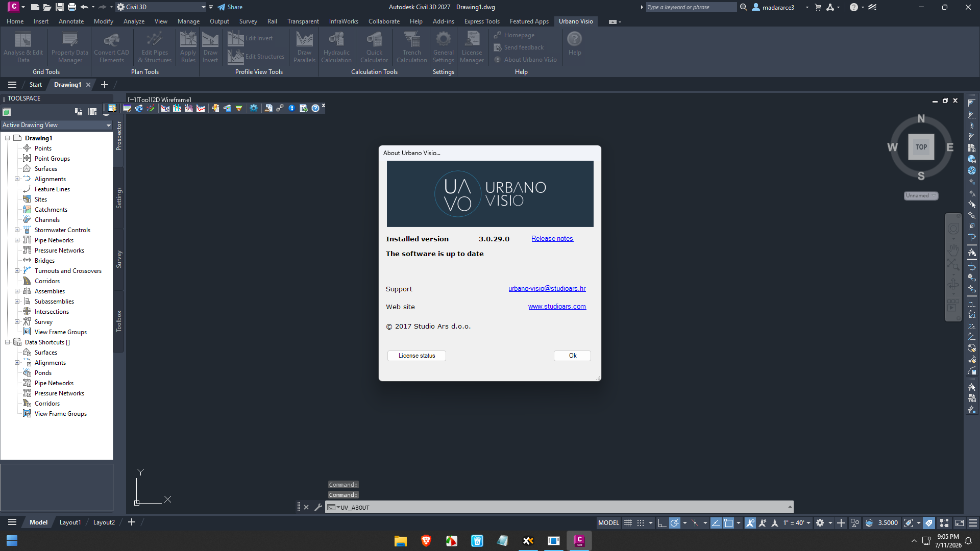Switch to the Analyze ribbon tab
This screenshot has height=551, width=980.
[x=134, y=21]
